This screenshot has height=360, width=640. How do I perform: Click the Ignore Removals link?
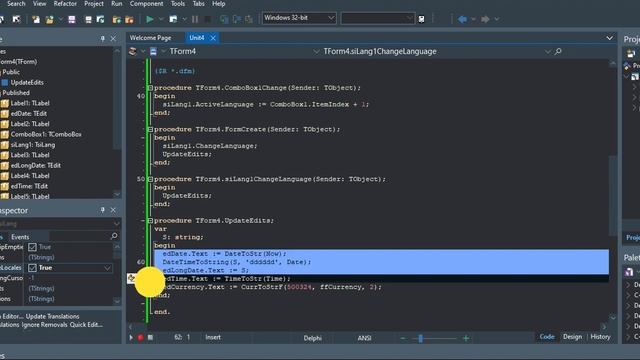(44, 325)
